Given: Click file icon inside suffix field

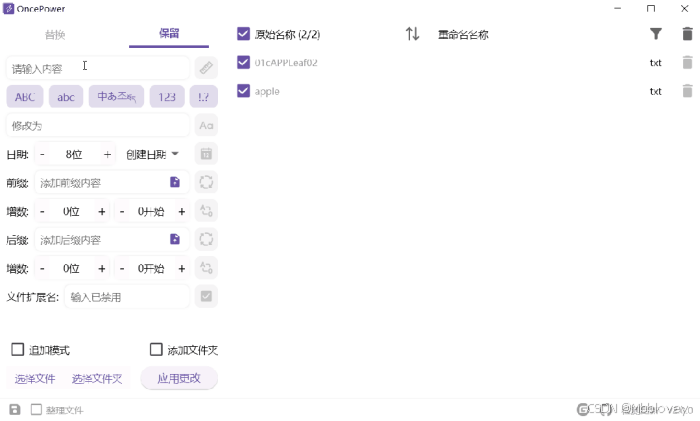Looking at the screenshot, I should coord(175,239).
